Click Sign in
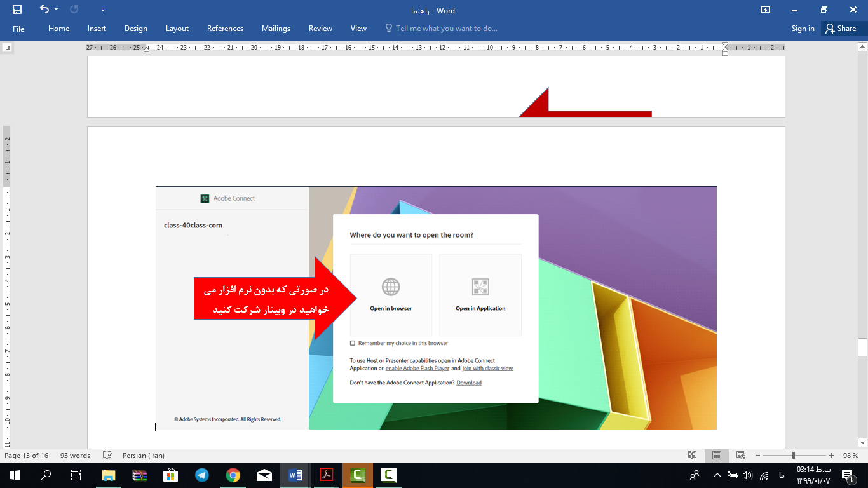 click(x=803, y=29)
